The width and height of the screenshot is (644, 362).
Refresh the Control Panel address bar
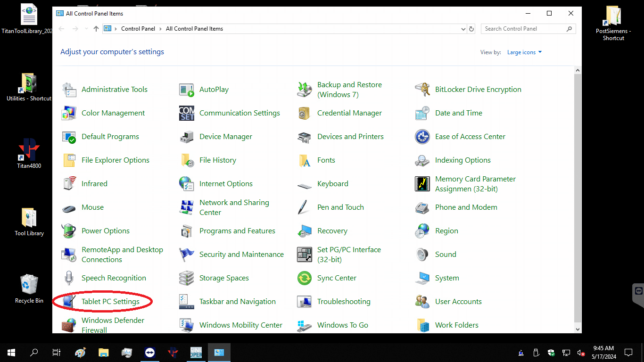pos(471,29)
